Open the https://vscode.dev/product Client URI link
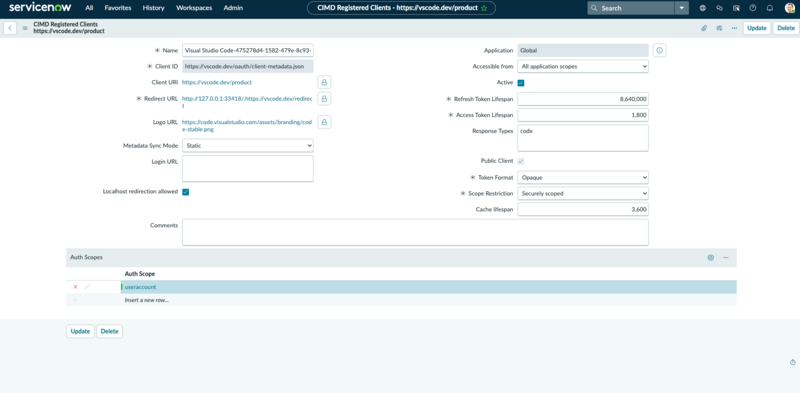 pyautogui.click(x=217, y=82)
